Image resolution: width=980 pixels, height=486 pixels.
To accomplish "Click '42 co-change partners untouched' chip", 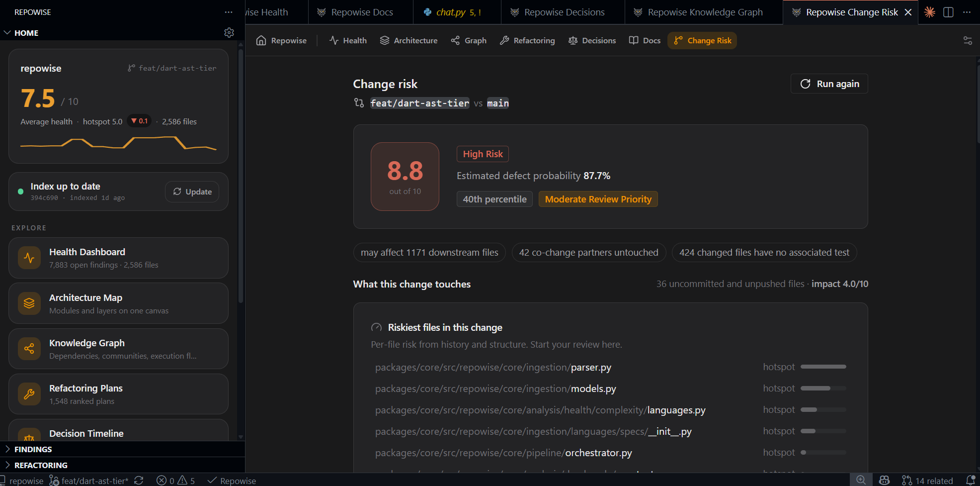I will click(588, 252).
